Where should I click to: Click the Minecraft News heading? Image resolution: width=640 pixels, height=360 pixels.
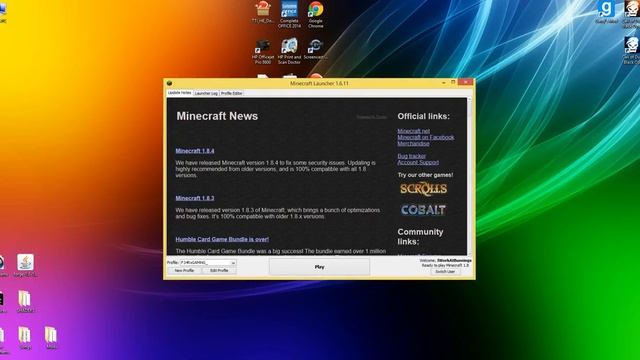(x=217, y=116)
